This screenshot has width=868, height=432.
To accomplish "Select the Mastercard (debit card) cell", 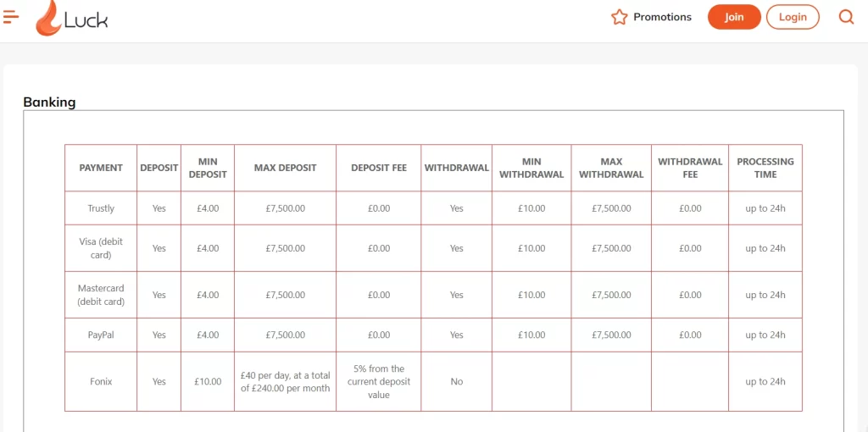I will pos(101,295).
